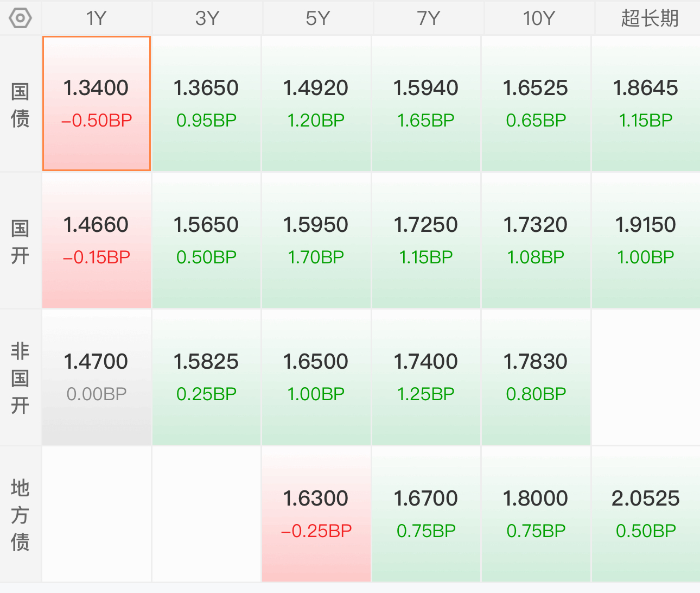Click 国开 10Y cell showing 1.7320
This screenshot has height=593, width=700.
[x=536, y=241]
